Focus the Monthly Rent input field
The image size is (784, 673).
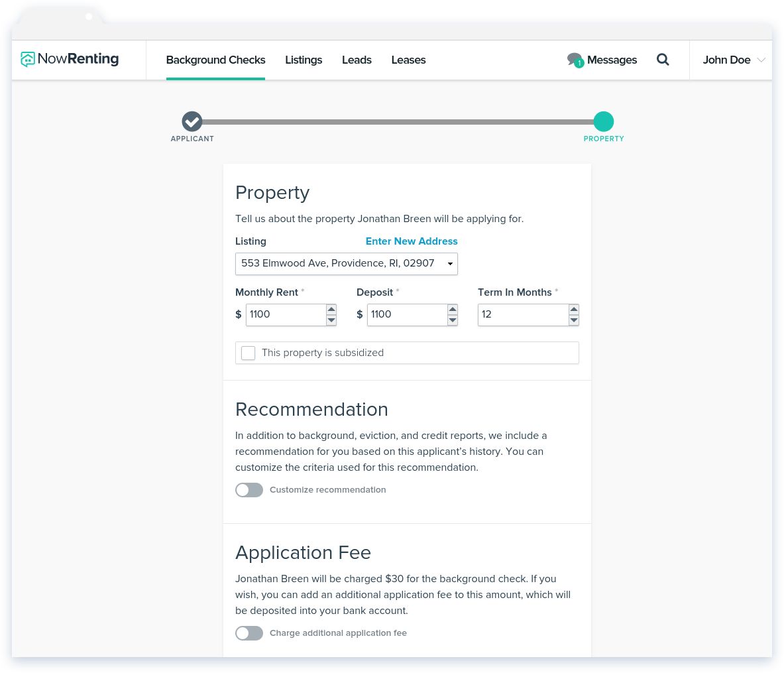286,315
